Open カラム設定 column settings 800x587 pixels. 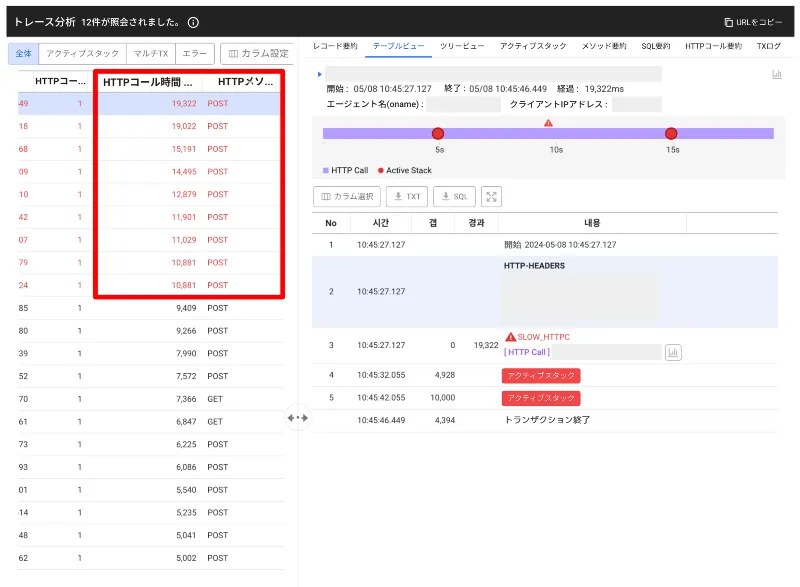[x=258, y=54]
